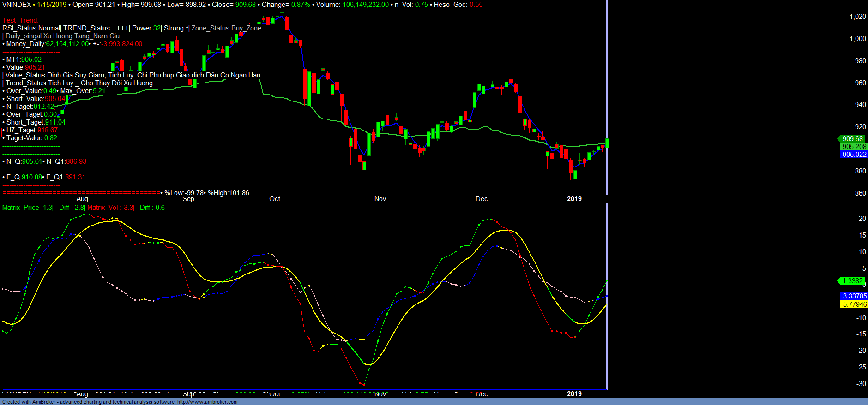
Task: Pick the green 1.3382 oscillator value tag
Action: coord(852,281)
